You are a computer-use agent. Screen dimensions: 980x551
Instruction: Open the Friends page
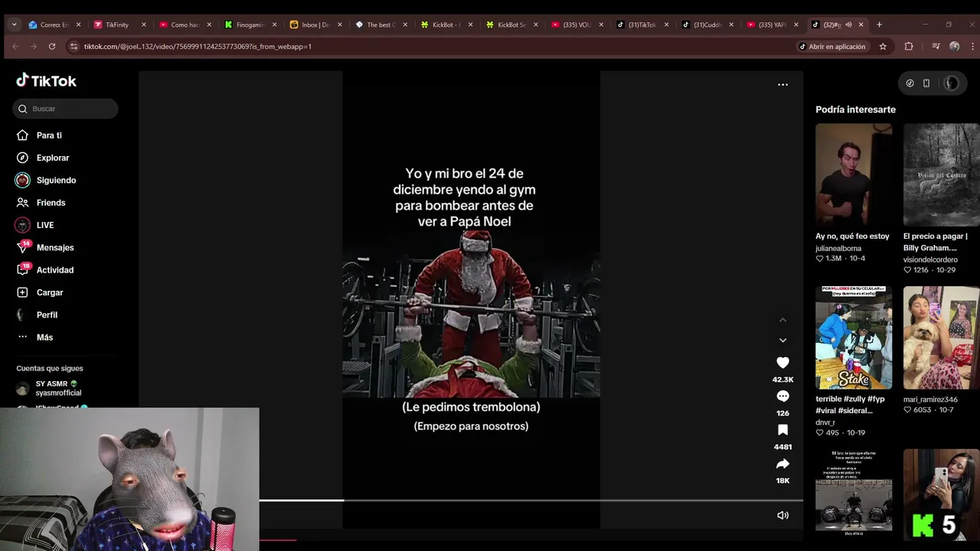point(51,203)
